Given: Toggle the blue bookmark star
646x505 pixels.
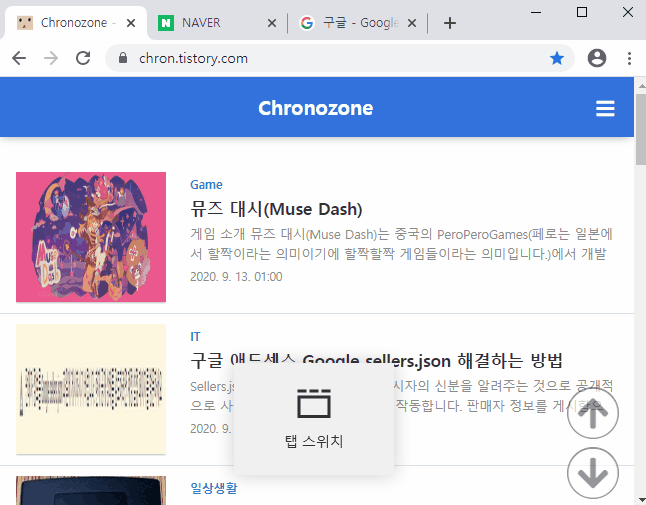Looking at the screenshot, I should (x=557, y=58).
